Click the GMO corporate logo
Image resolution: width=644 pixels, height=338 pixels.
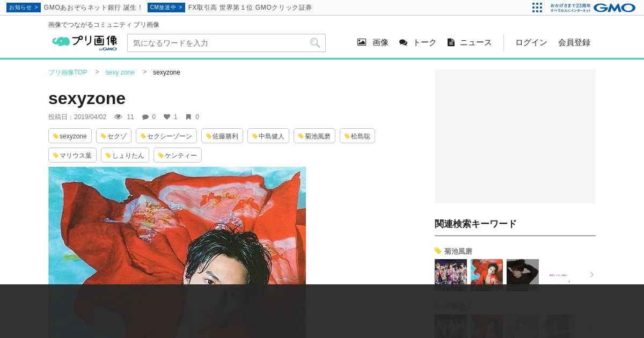(x=614, y=8)
